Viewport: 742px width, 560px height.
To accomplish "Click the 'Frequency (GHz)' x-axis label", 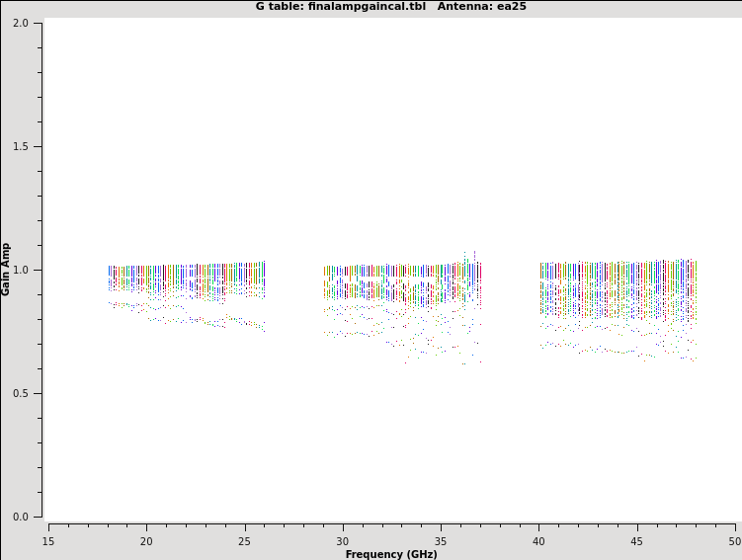I will [391, 554].
